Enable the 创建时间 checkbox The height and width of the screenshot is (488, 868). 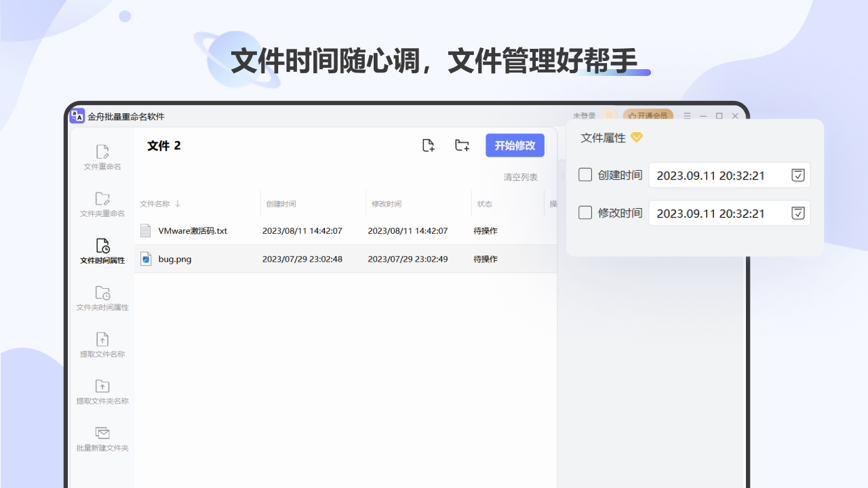pos(585,175)
